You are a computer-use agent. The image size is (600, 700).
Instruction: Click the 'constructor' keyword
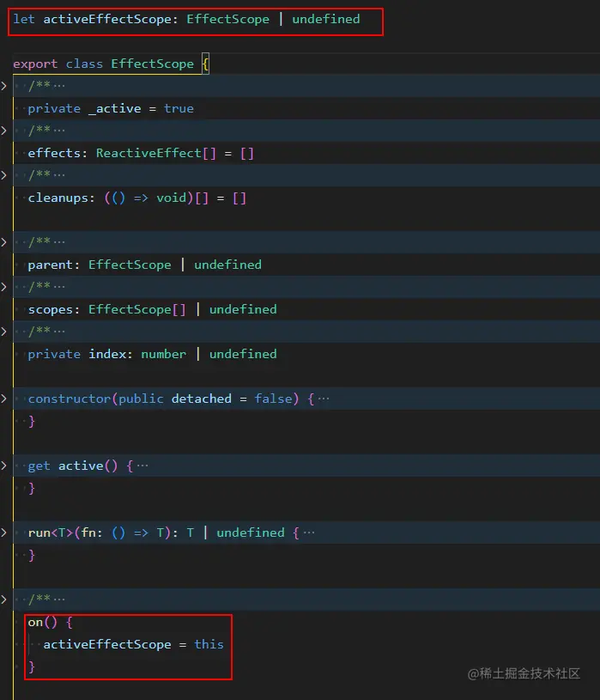[70, 399]
